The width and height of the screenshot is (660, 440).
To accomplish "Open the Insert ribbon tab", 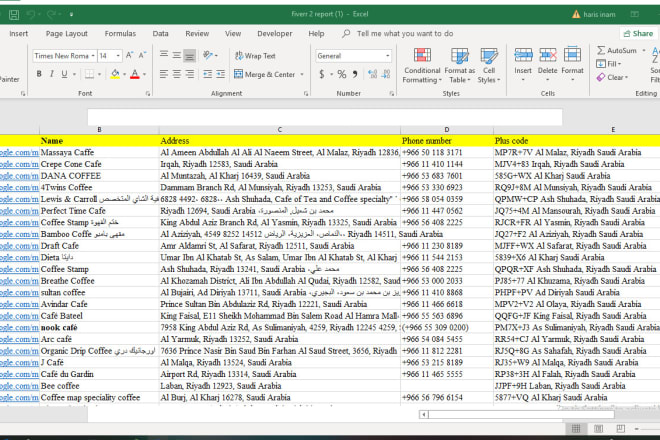I will 19,34.
